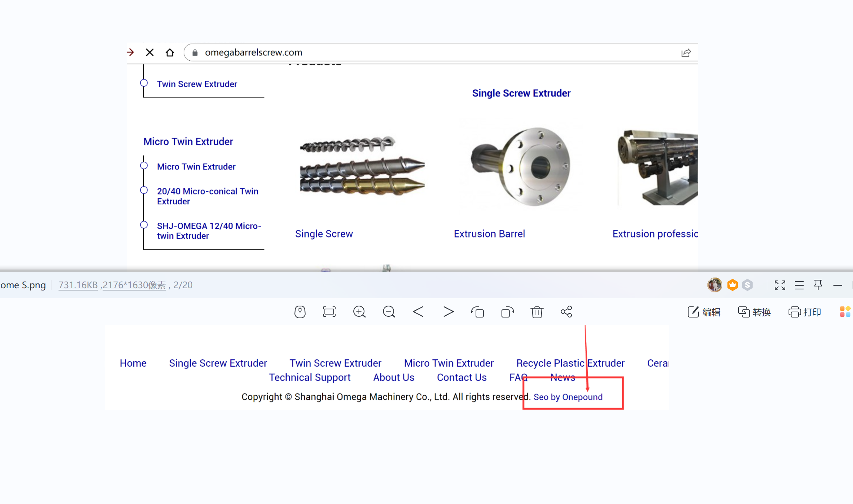Viewport: 853px width, 504px height.
Task: Zoom in with the magnifier plus icon
Action: (x=359, y=312)
